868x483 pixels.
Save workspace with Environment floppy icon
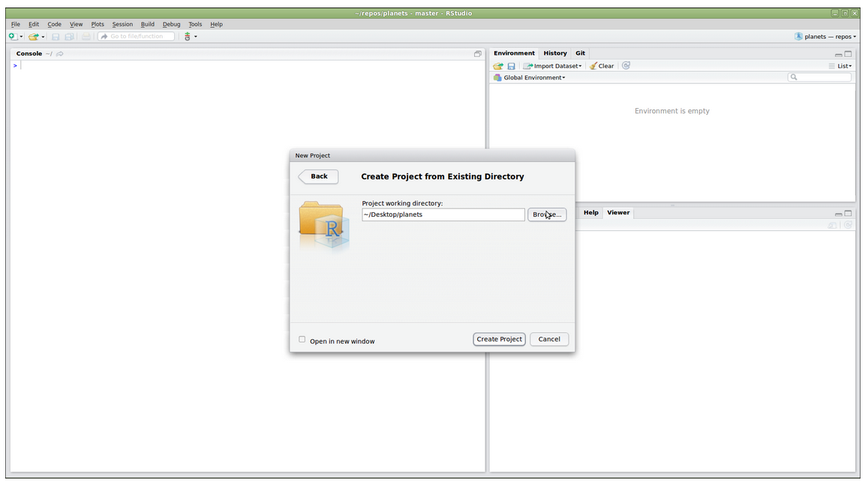(x=511, y=66)
